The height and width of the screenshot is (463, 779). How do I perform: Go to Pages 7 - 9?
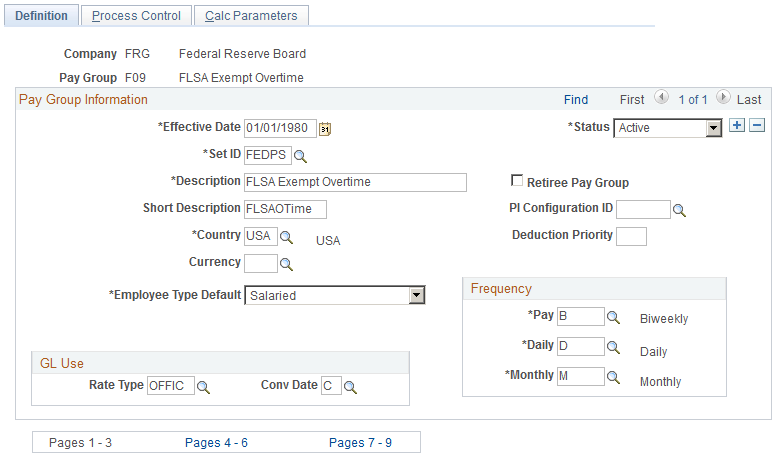pyautogui.click(x=360, y=443)
